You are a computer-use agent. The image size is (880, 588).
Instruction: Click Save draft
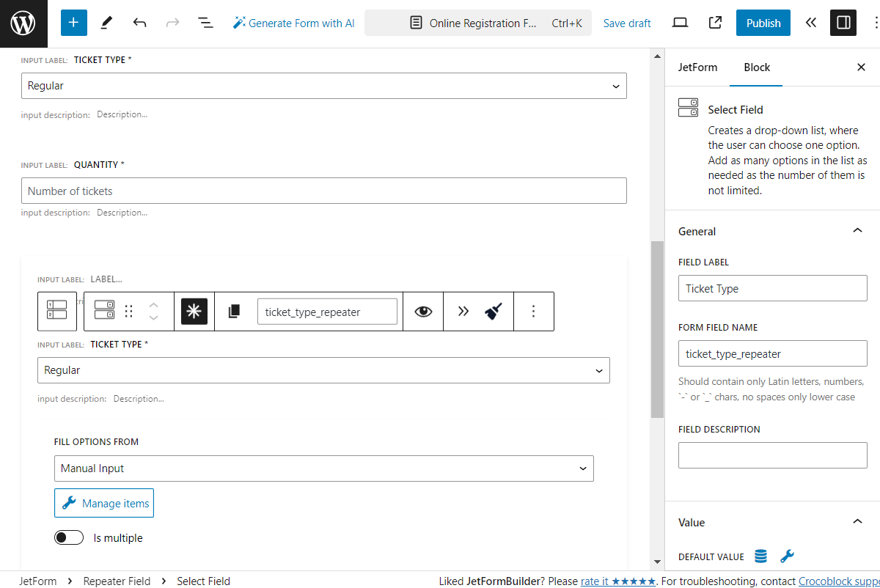(627, 23)
